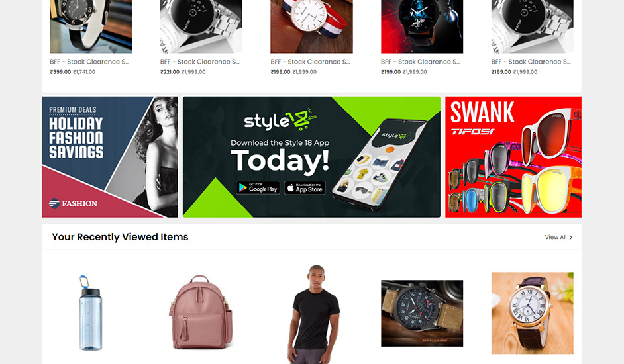Click the Tifosi brand logo
The width and height of the screenshot is (624, 364).
[x=473, y=131]
